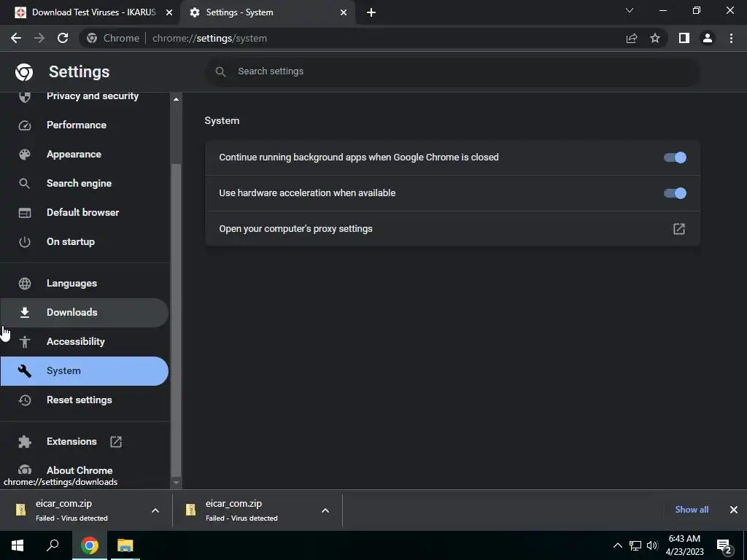Screen dimensions: 747x560
Task: Open Extensions in the sidebar
Action: (x=85, y=441)
